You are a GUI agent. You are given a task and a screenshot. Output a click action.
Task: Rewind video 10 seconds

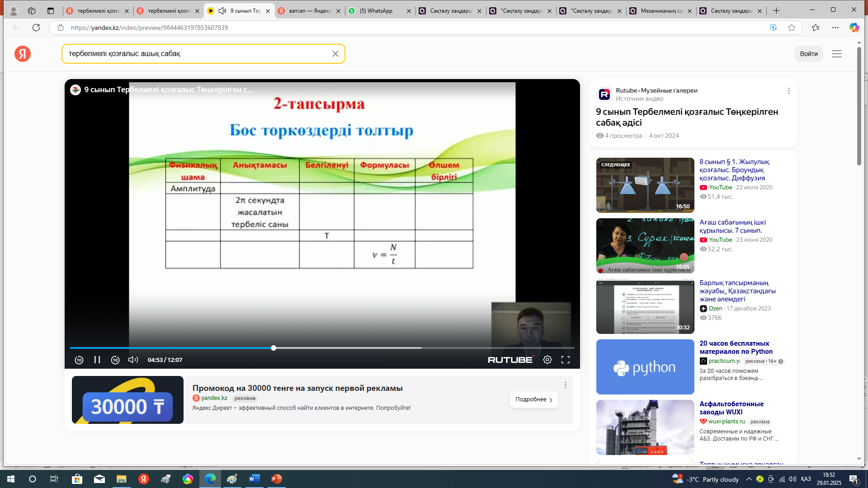[79, 360]
